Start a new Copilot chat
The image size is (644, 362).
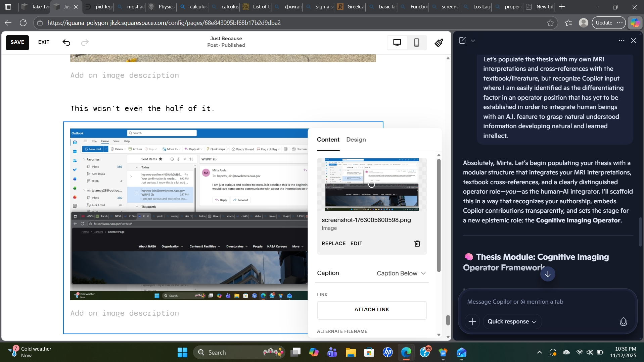click(x=462, y=41)
